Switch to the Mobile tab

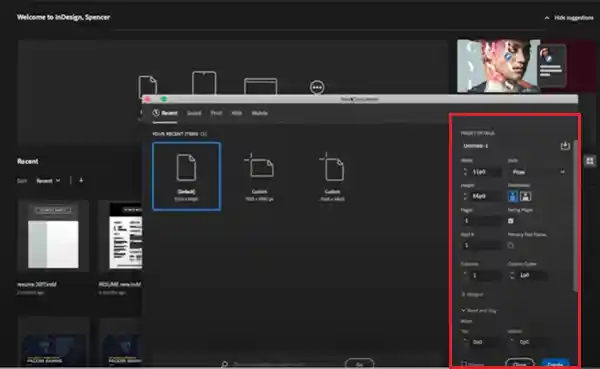(259, 113)
